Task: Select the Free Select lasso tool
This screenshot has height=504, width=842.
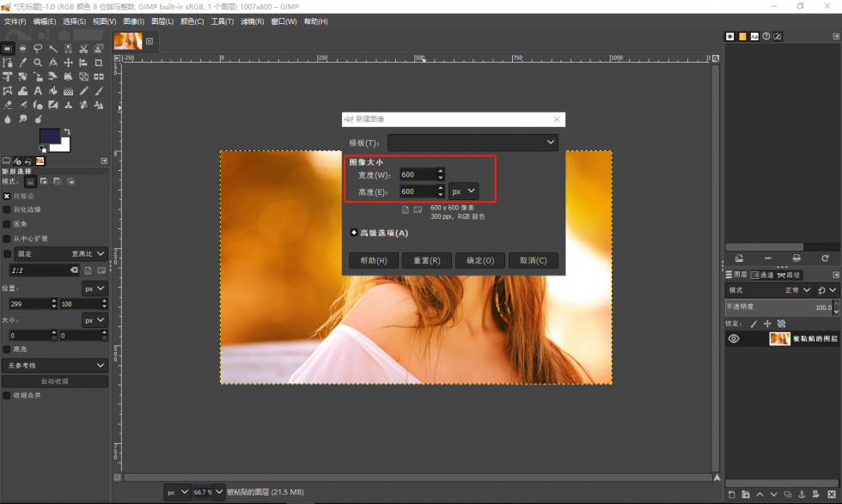Action: pos(38,48)
